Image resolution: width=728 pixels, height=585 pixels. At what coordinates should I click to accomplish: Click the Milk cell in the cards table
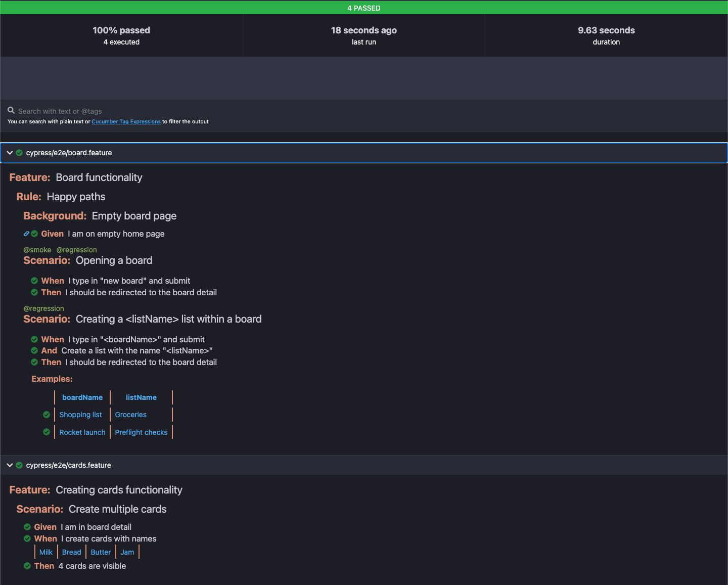(x=45, y=552)
